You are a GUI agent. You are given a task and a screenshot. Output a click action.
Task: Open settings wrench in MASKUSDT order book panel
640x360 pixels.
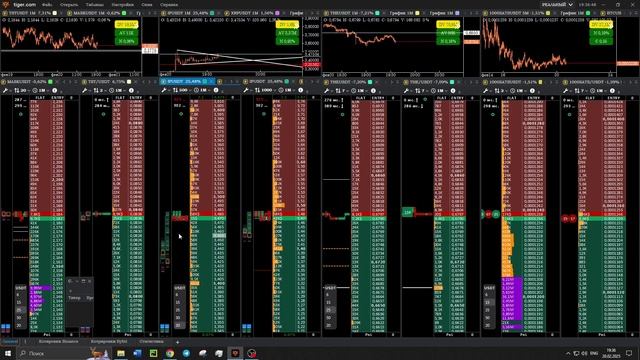tap(5, 90)
